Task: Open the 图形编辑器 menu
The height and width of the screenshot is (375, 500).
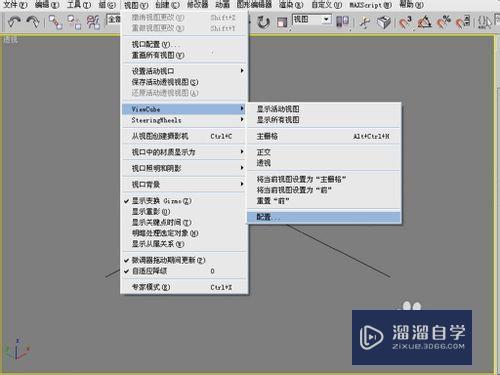Action: pos(254,5)
